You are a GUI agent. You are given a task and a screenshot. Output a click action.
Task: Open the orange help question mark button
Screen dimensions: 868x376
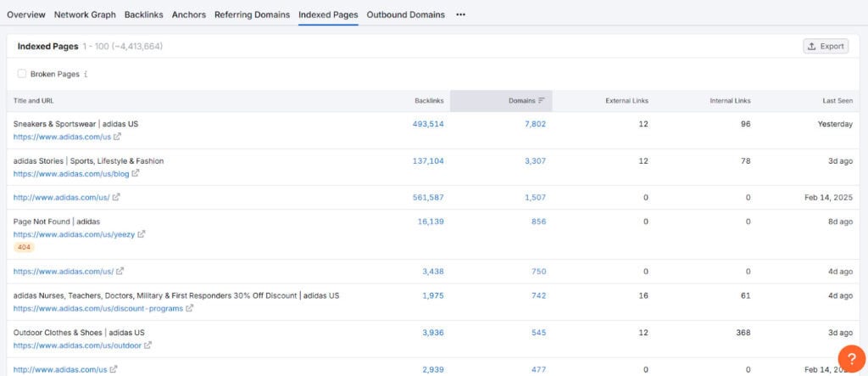[851, 359]
